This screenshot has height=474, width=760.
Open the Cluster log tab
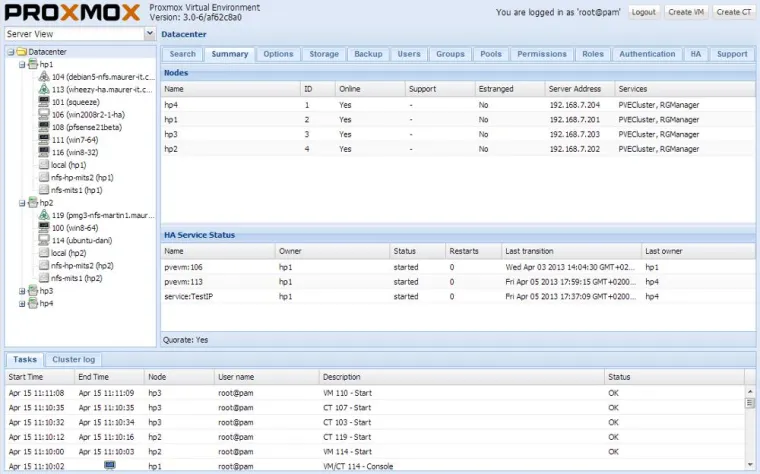[75, 360]
